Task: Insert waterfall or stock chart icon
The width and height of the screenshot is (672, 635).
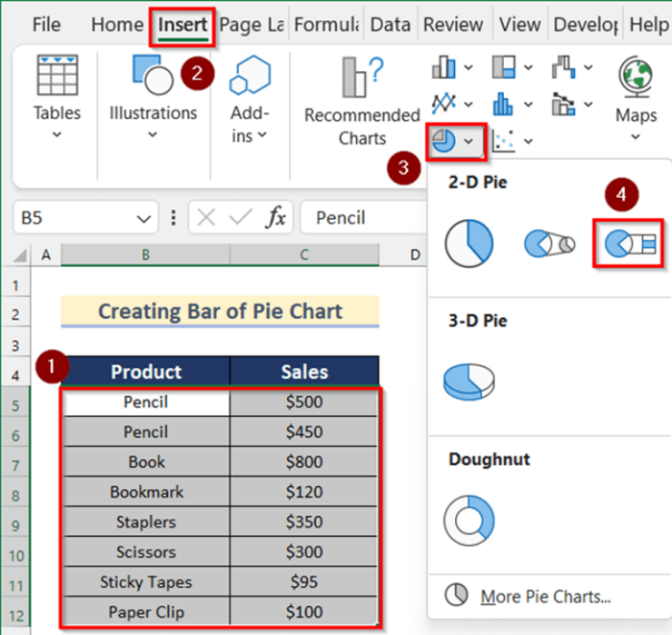Action: (563, 67)
